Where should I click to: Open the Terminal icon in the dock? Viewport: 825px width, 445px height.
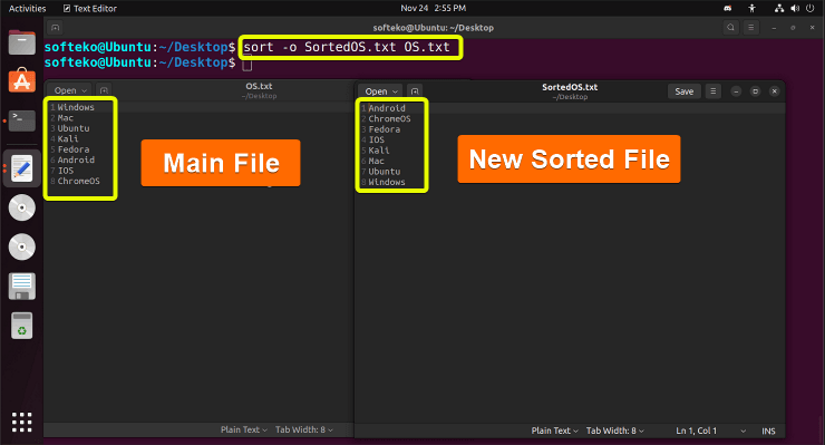(x=22, y=120)
